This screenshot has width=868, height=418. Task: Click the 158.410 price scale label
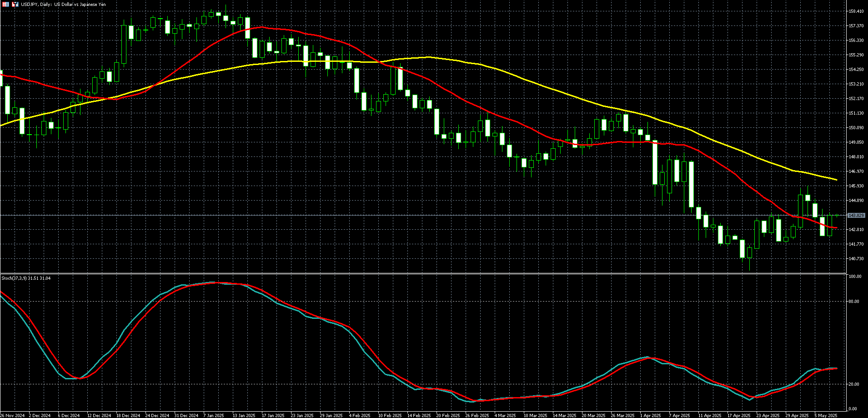(856, 11)
